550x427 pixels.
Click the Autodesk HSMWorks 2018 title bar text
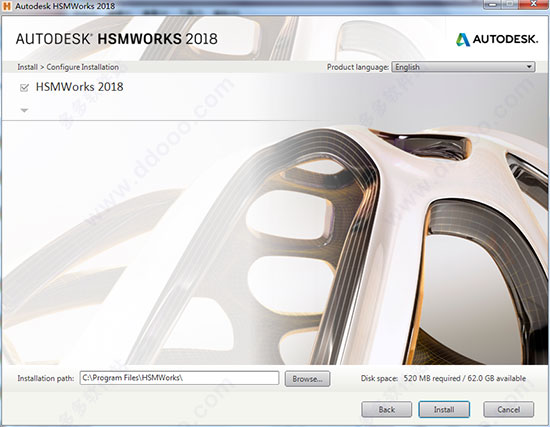[x=65, y=6]
